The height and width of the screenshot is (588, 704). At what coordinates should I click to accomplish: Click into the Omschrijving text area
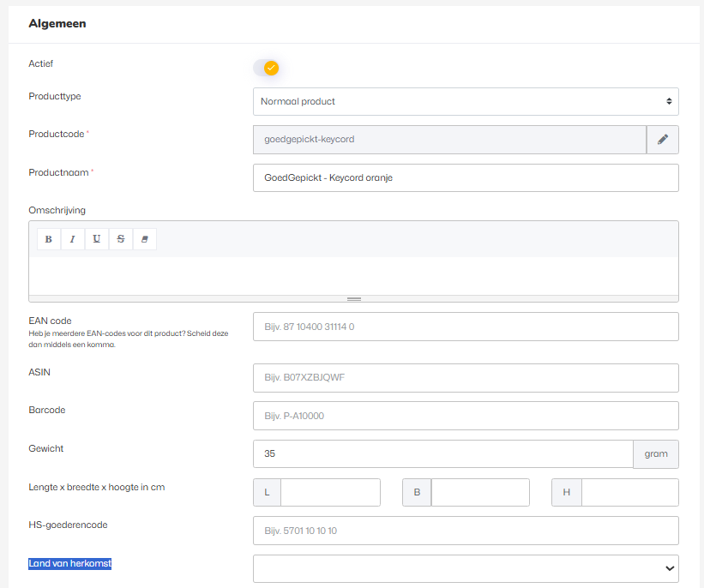coord(353,275)
